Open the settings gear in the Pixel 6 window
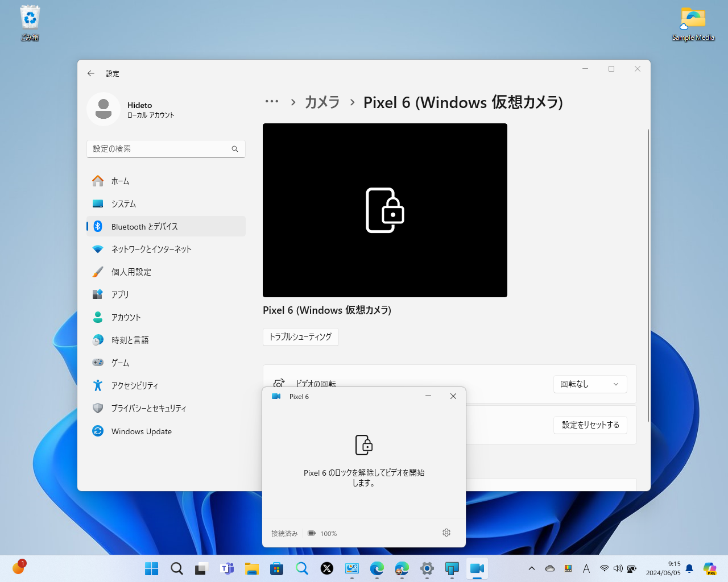This screenshot has width=728, height=582. point(446,533)
